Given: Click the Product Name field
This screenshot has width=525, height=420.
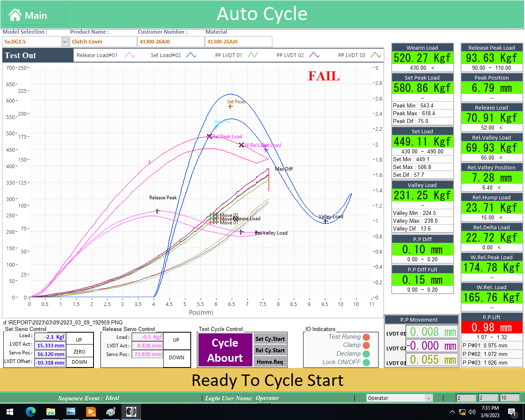Looking at the screenshot, I should coord(103,41).
